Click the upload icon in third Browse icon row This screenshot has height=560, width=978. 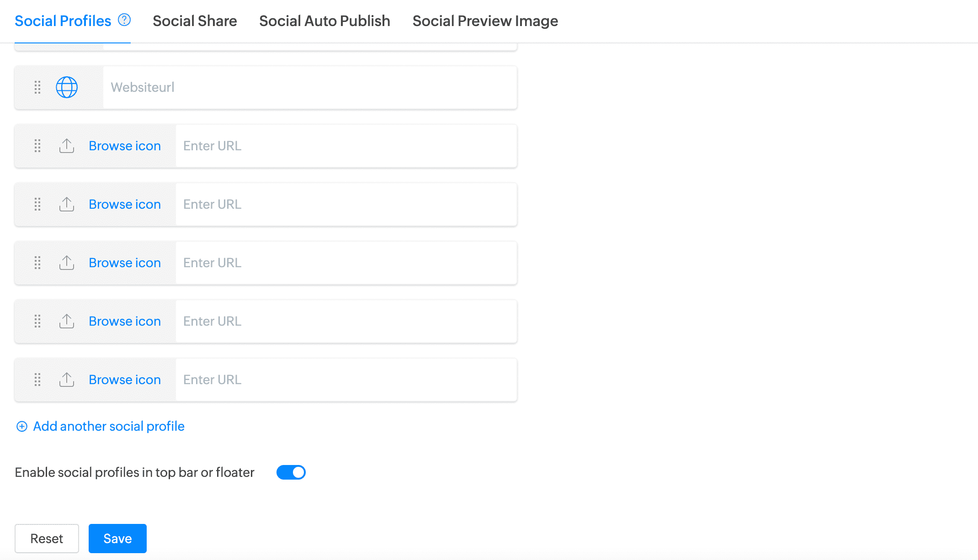(67, 263)
